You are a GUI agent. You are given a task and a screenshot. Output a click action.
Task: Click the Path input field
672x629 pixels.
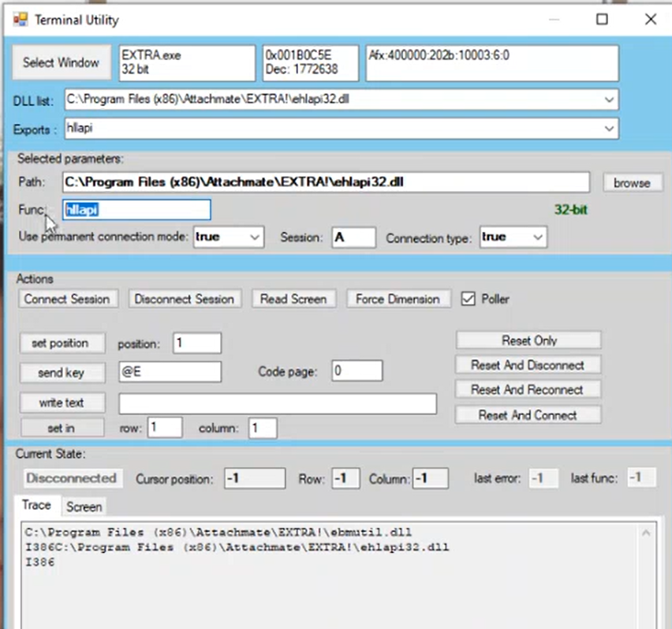click(x=326, y=182)
